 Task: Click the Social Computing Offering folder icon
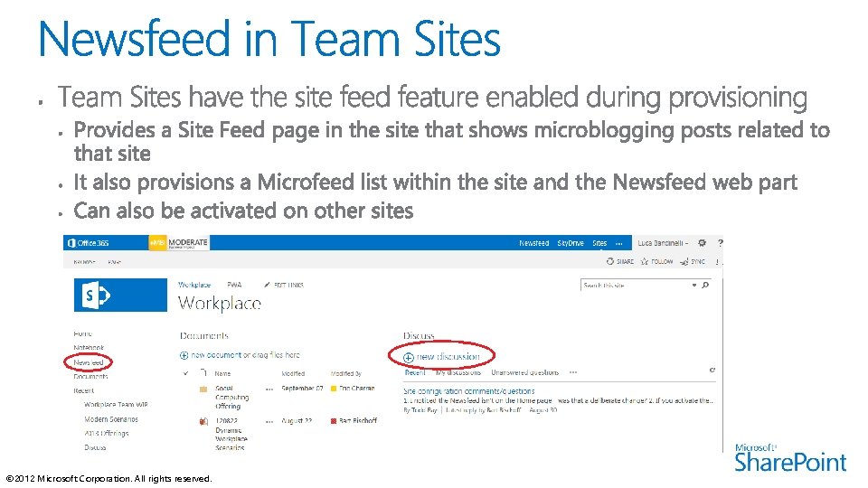click(203, 389)
